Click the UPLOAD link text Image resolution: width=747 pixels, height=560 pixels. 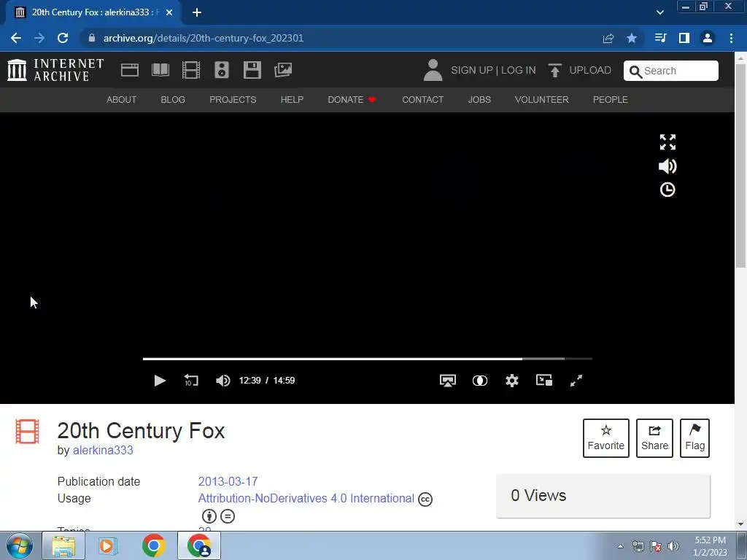pos(590,70)
